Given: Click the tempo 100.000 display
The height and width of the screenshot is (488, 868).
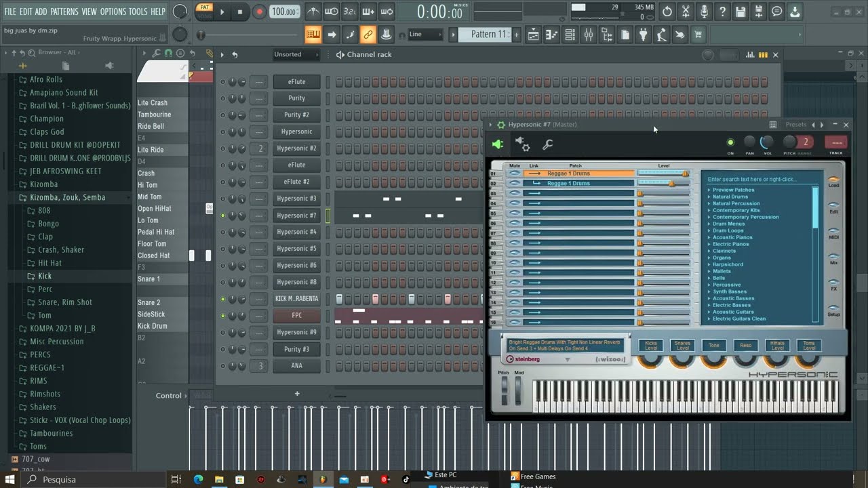Looking at the screenshot, I should tap(284, 12).
